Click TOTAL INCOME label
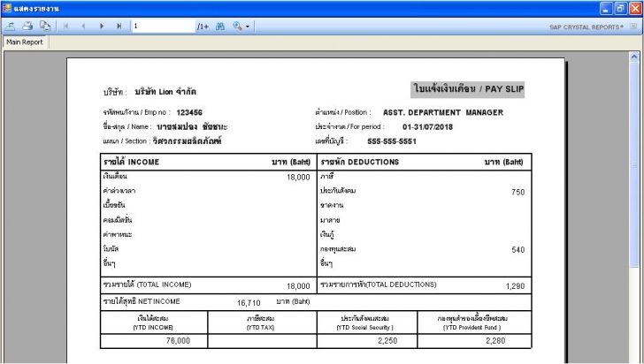The height and width of the screenshot is (364, 644). [147, 284]
